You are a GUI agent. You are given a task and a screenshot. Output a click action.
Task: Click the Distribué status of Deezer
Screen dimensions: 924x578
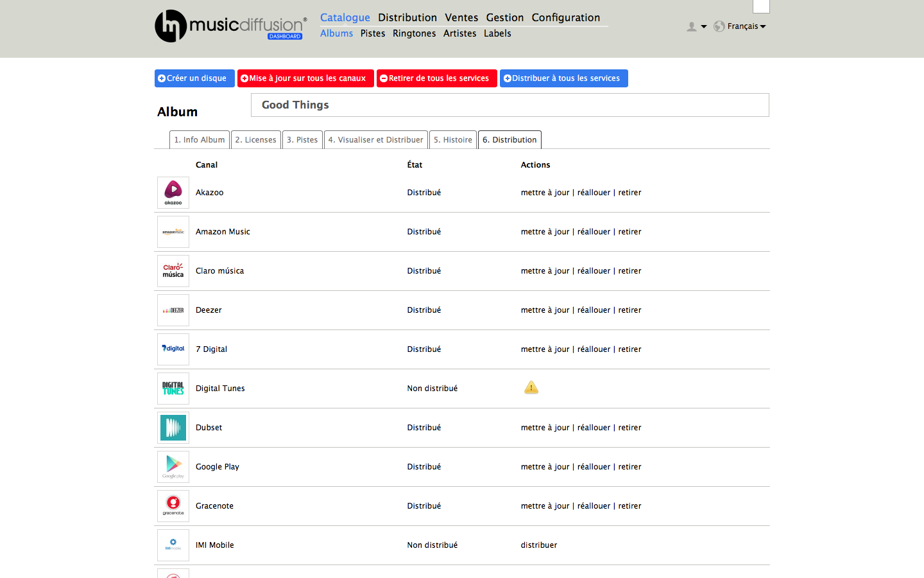424,310
